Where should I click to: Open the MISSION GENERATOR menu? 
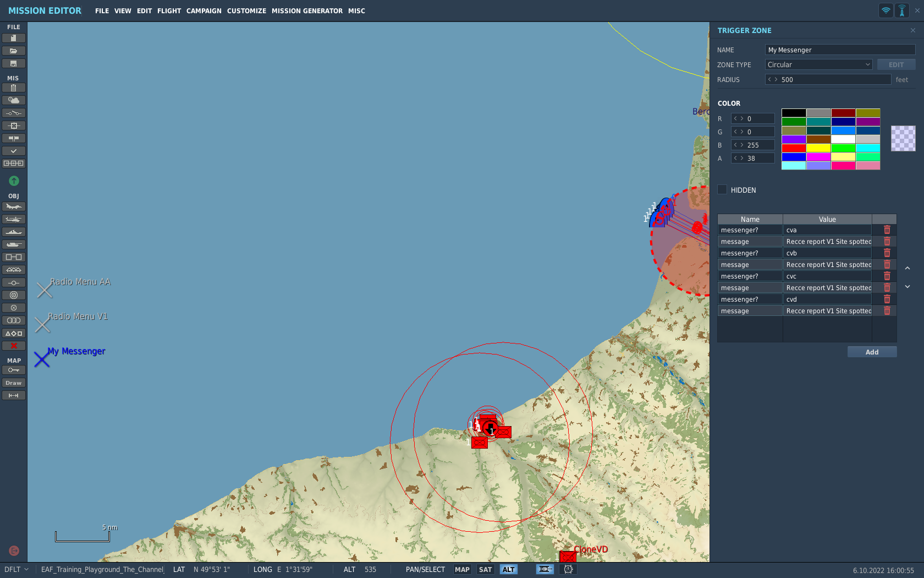coord(307,11)
